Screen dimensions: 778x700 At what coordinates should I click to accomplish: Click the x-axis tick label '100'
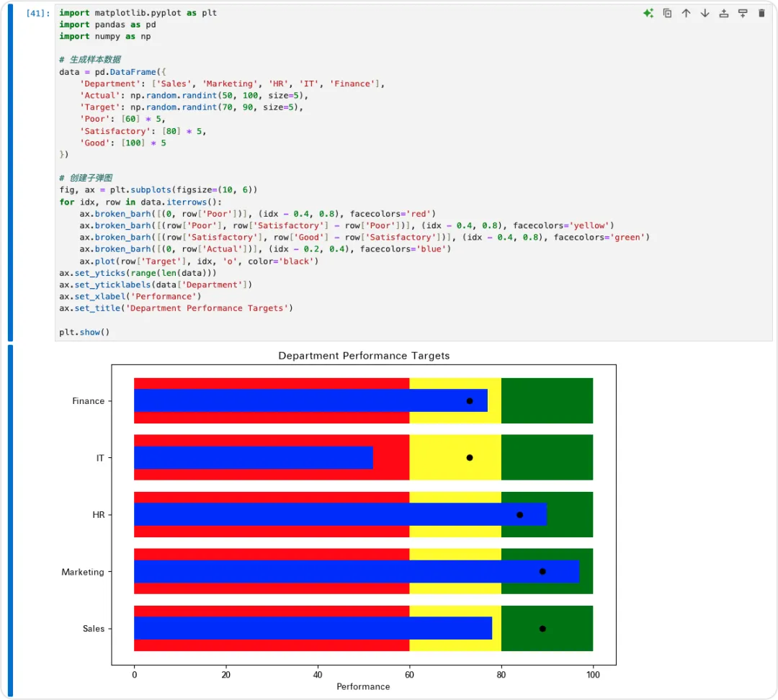pyautogui.click(x=593, y=675)
